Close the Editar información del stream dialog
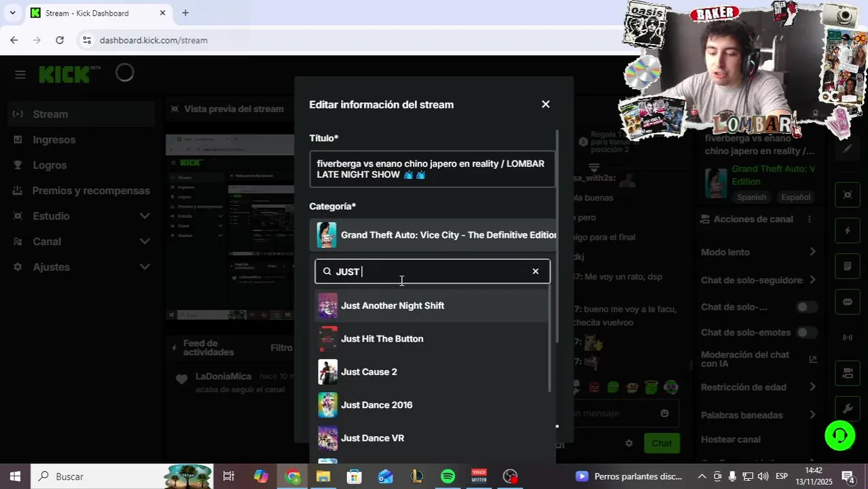 tap(545, 104)
